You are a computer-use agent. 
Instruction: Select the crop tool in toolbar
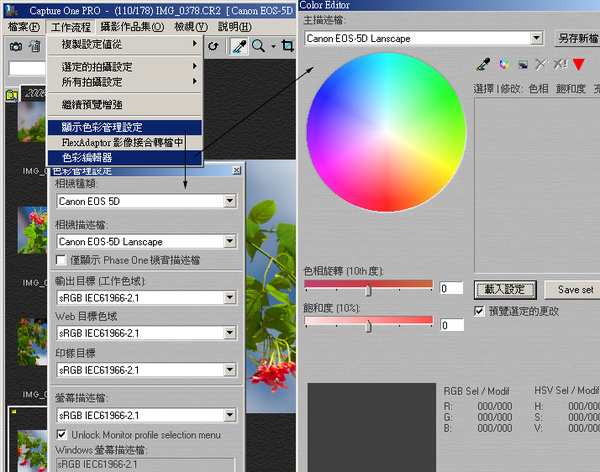click(287, 46)
